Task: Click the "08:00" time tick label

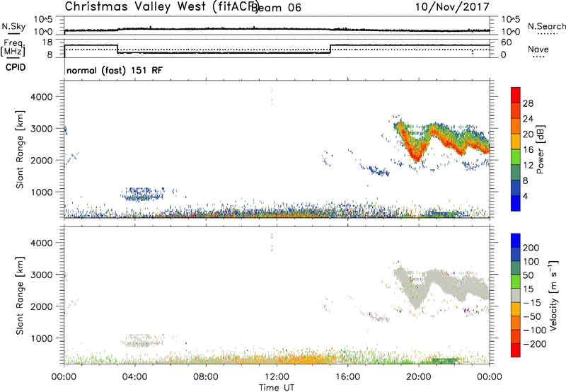Action: pyautogui.click(x=206, y=377)
